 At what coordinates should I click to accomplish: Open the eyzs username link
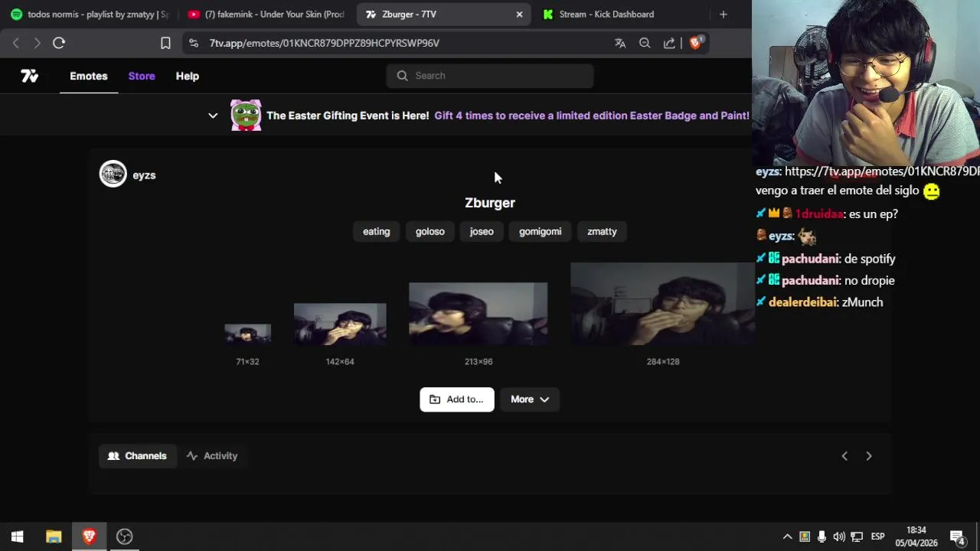pyautogui.click(x=144, y=175)
